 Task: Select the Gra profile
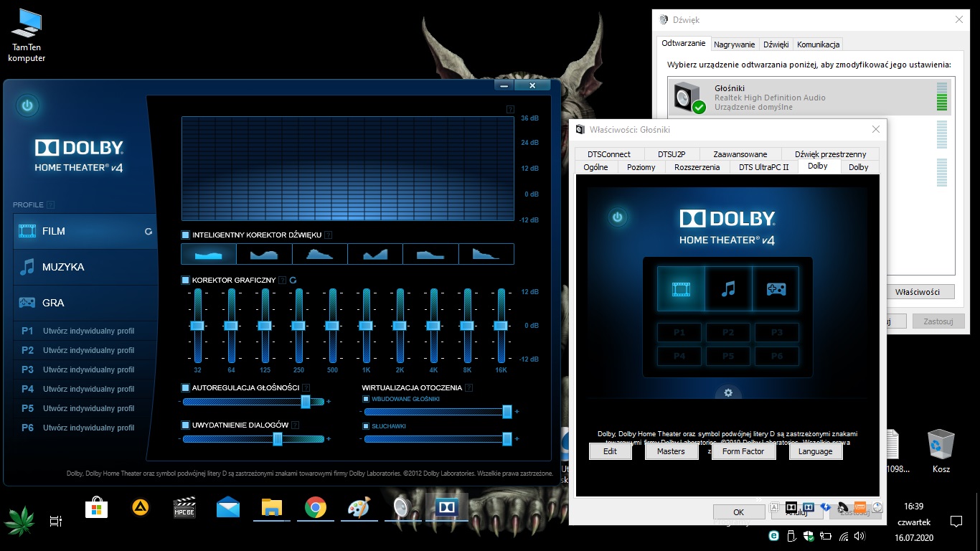85,303
